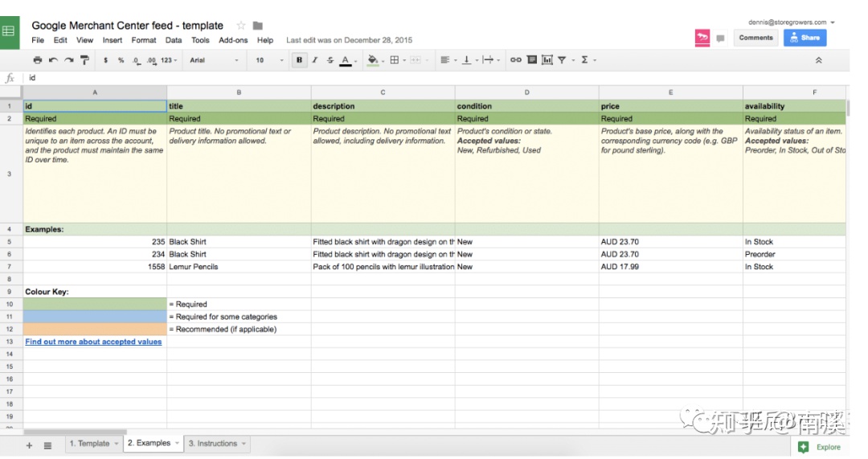Open the fill color bucket picker
This screenshot has height=459, width=868.
374,60
